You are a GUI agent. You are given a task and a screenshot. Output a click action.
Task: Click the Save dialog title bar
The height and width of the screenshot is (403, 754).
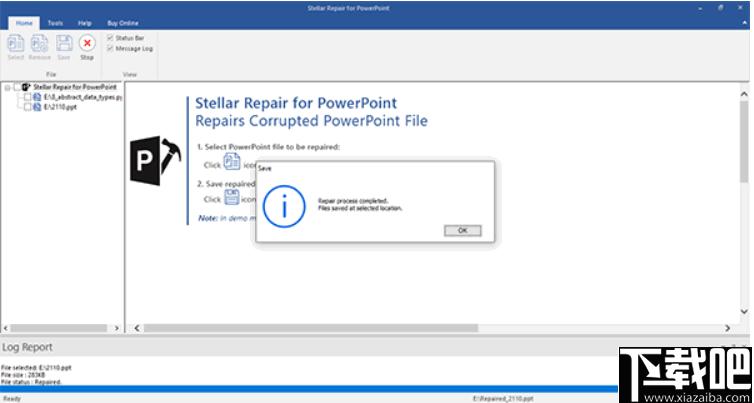(x=375, y=169)
